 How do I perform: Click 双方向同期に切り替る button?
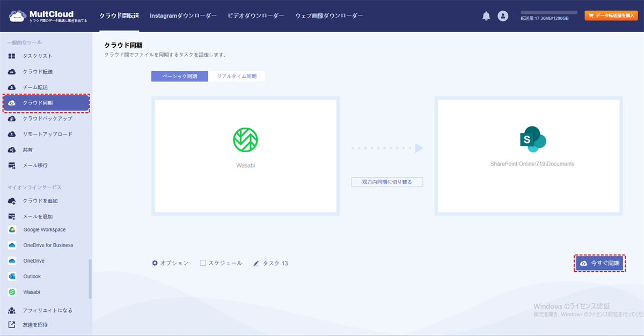tap(387, 182)
